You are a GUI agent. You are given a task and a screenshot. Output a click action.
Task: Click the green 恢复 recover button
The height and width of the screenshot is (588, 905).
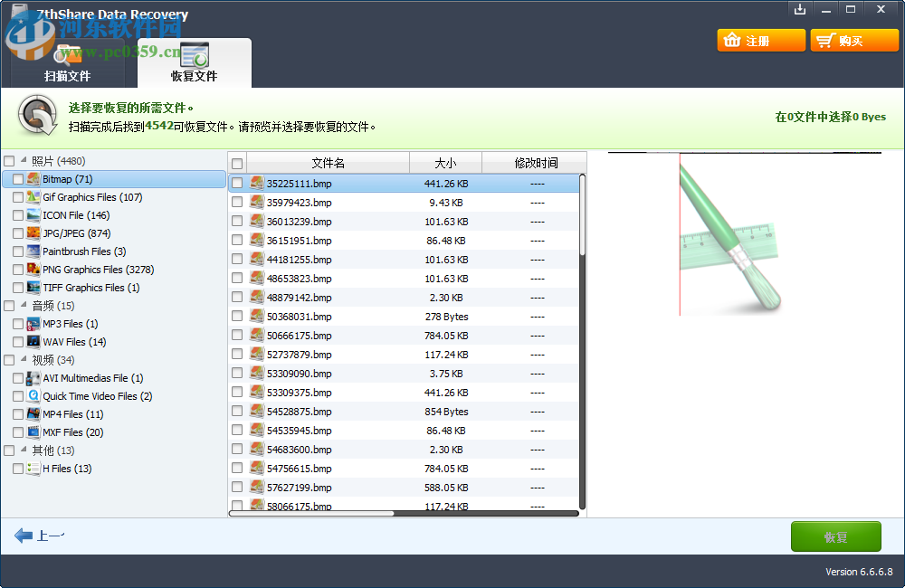pos(835,536)
